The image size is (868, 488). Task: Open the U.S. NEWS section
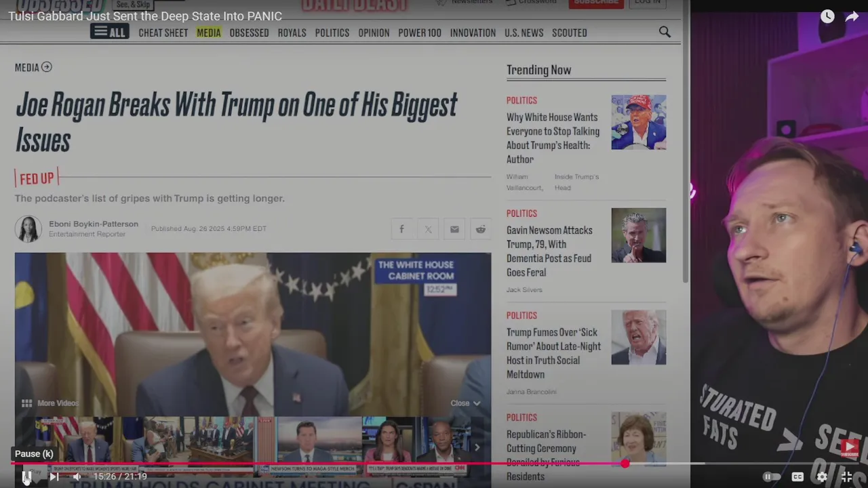pos(524,33)
